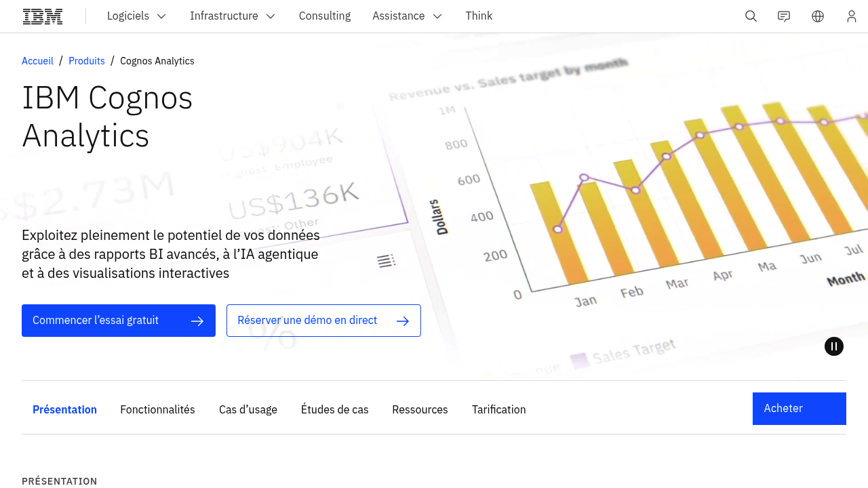Expand the Infrastructure menu
The image size is (868, 488).
[x=233, y=16]
